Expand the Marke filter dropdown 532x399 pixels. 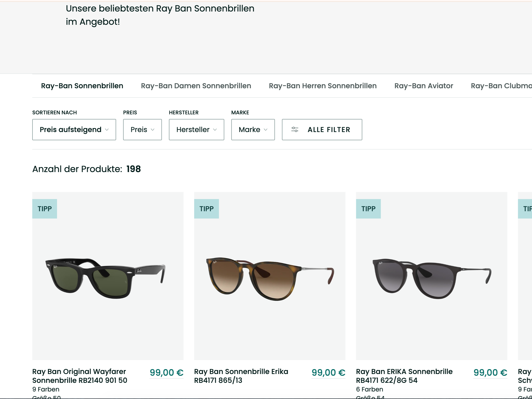click(253, 130)
